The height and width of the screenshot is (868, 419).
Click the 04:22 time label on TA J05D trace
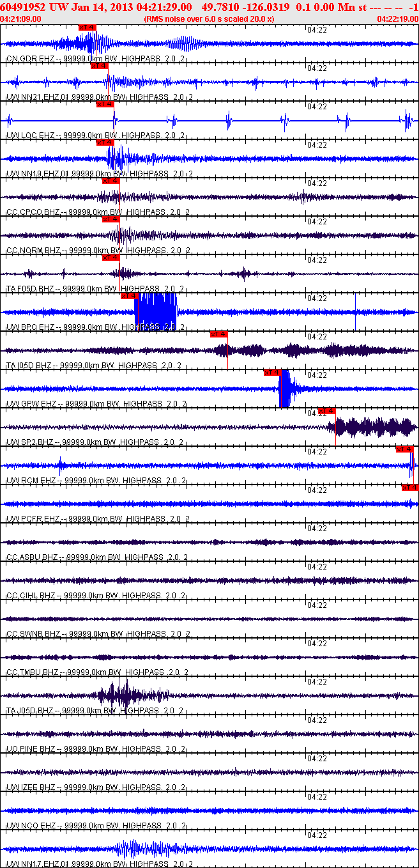pyautogui.click(x=317, y=681)
